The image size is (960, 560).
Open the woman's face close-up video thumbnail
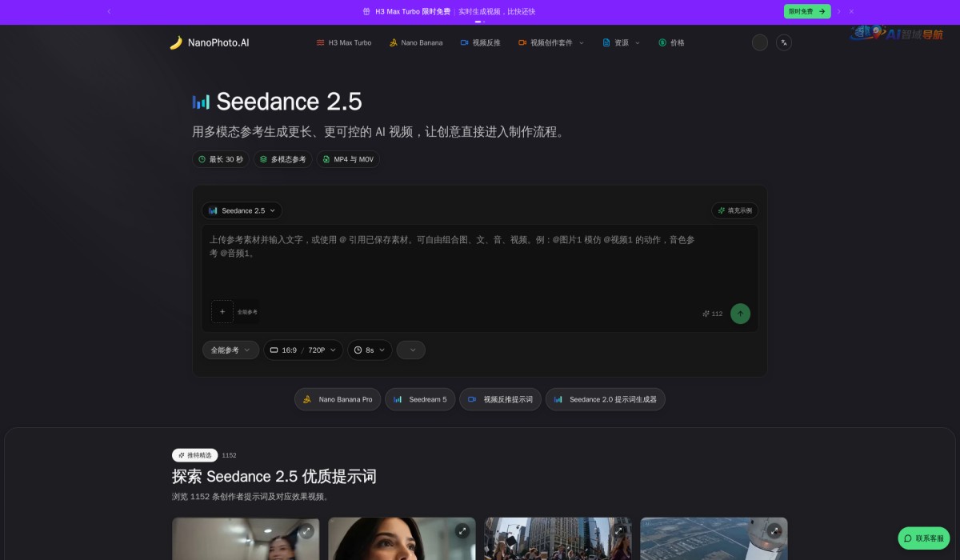[x=402, y=539]
